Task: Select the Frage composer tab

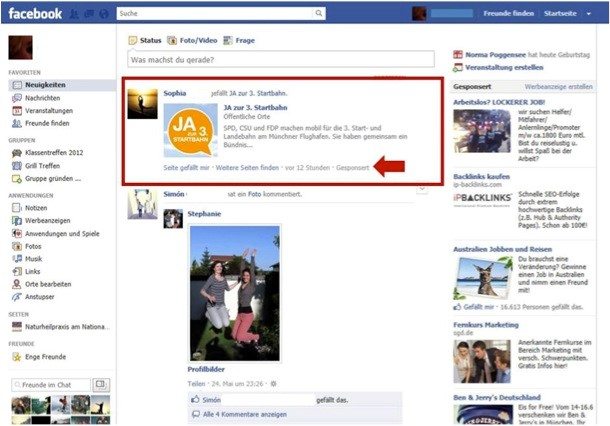Action: coord(242,40)
